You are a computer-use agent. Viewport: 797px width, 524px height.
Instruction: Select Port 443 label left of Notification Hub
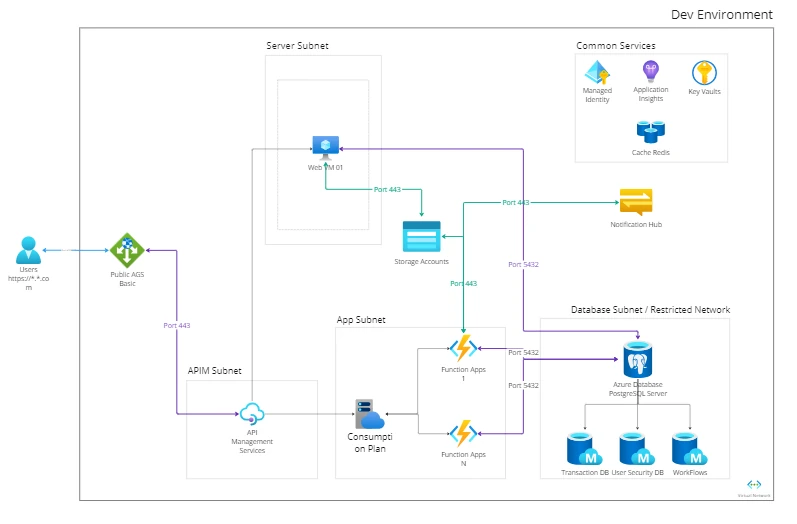(516, 202)
